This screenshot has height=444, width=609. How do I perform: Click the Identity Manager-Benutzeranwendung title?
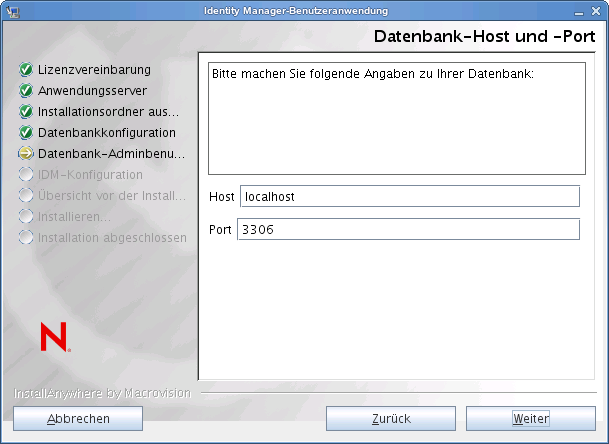(296, 11)
